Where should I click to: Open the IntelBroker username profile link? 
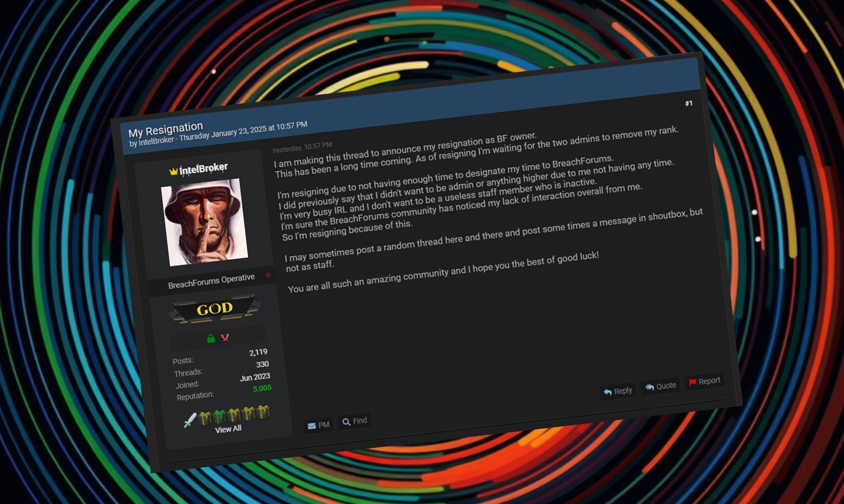(x=204, y=169)
